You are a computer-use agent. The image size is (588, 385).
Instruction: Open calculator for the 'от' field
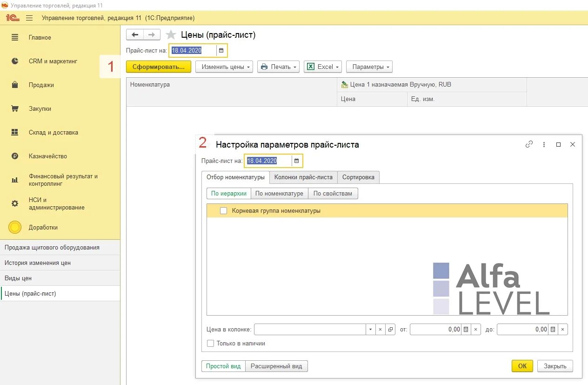tap(466, 329)
